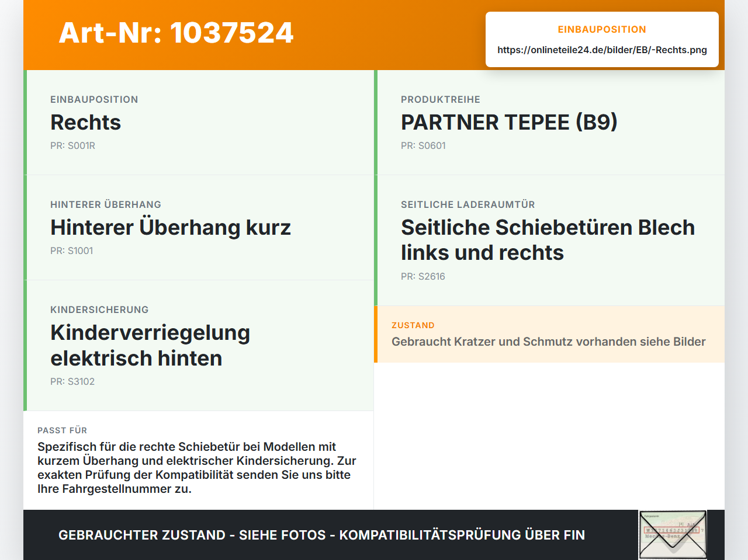Viewport: 748px width, 560px height.
Task: Click the Rechts installation position card
Action: pos(199,123)
